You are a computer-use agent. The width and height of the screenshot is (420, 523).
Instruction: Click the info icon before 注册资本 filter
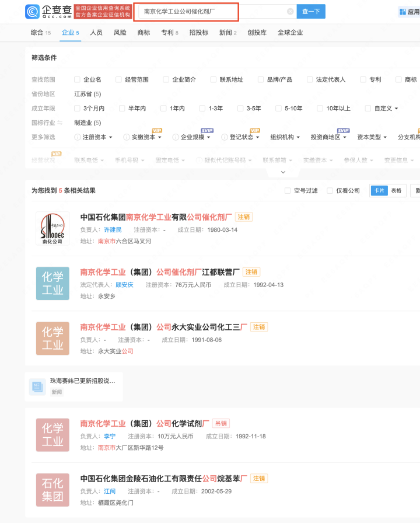pyautogui.click(x=78, y=137)
